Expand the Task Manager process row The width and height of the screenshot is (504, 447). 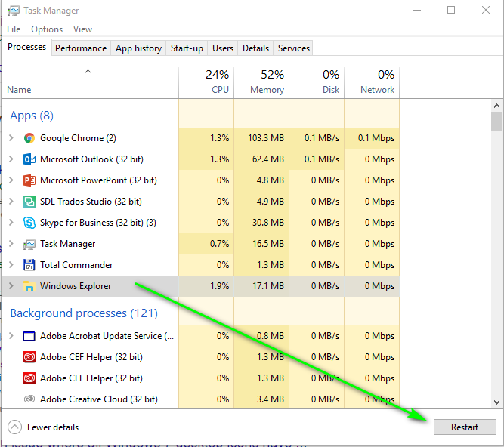[x=11, y=244]
